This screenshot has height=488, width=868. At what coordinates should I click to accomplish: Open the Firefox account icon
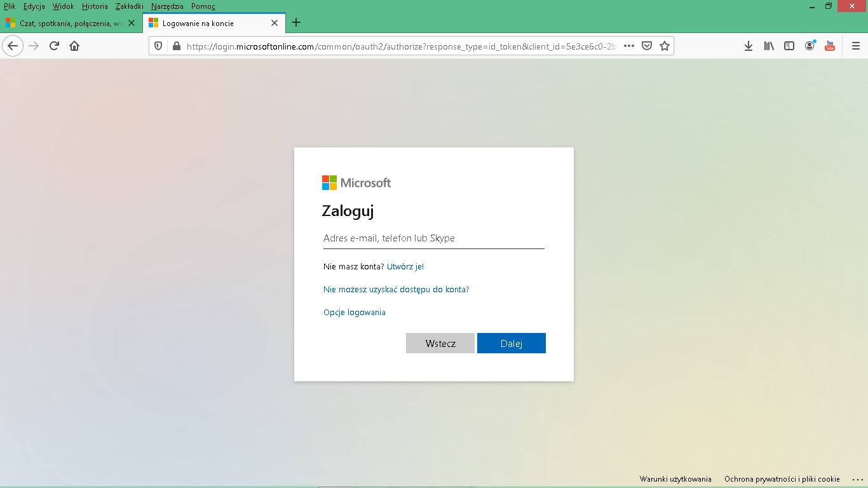click(810, 46)
